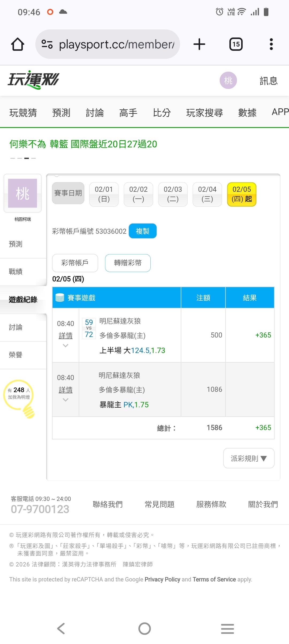The height and width of the screenshot is (644, 289).
Task: Expand 詳情 for the 上半場 大124.5 bet
Action: pyautogui.click(x=66, y=336)
